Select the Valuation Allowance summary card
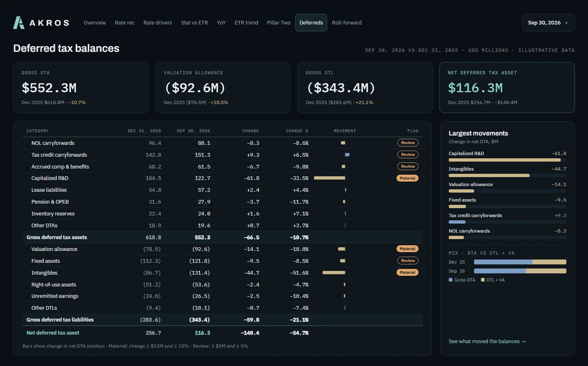 223,87
